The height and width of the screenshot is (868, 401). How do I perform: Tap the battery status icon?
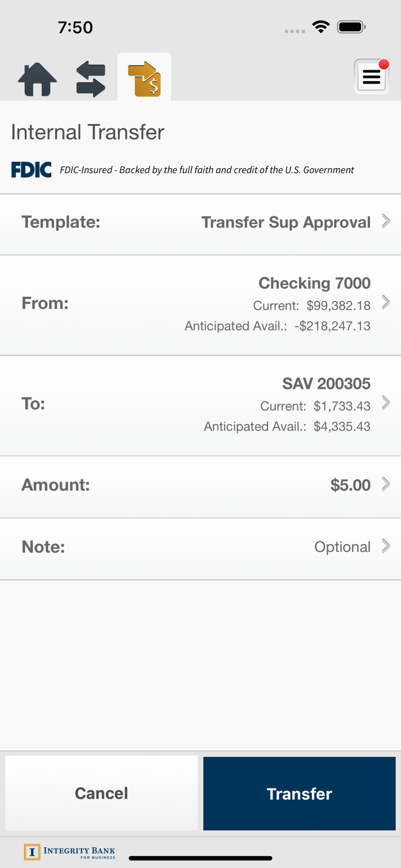[351, 27]
